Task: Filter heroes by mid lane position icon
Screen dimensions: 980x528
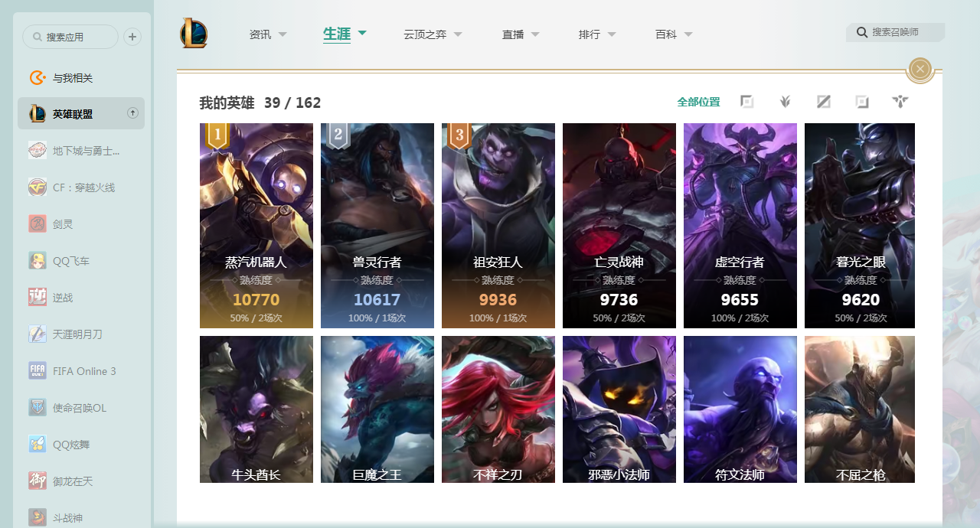Action: pos(824,102)
